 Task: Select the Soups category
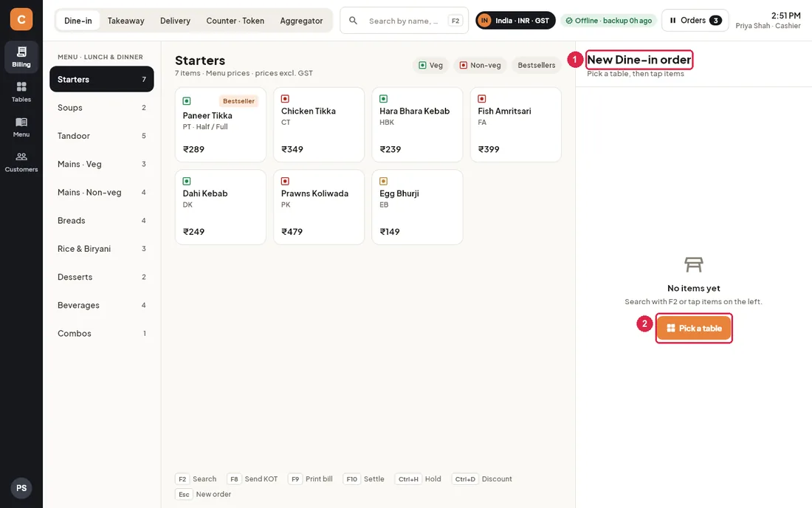click(x=102, y=108)
